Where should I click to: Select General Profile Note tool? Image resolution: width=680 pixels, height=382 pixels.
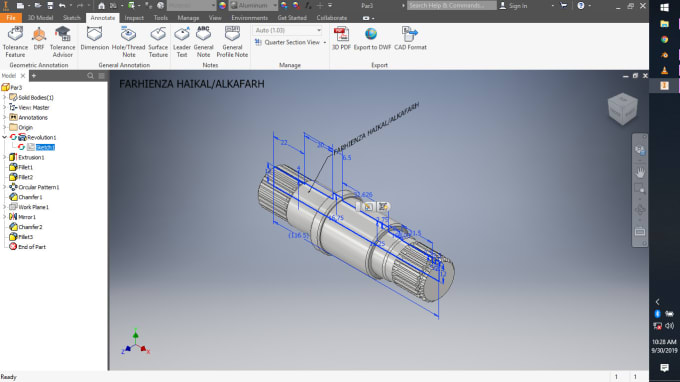pos(232,42)
